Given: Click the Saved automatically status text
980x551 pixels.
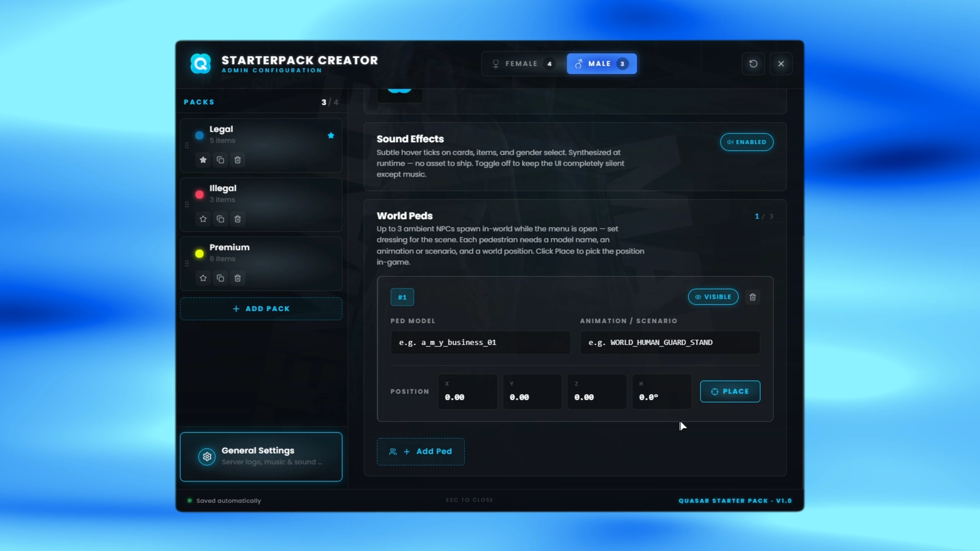Looking at the screenshot, I should [x=229, y=500].
